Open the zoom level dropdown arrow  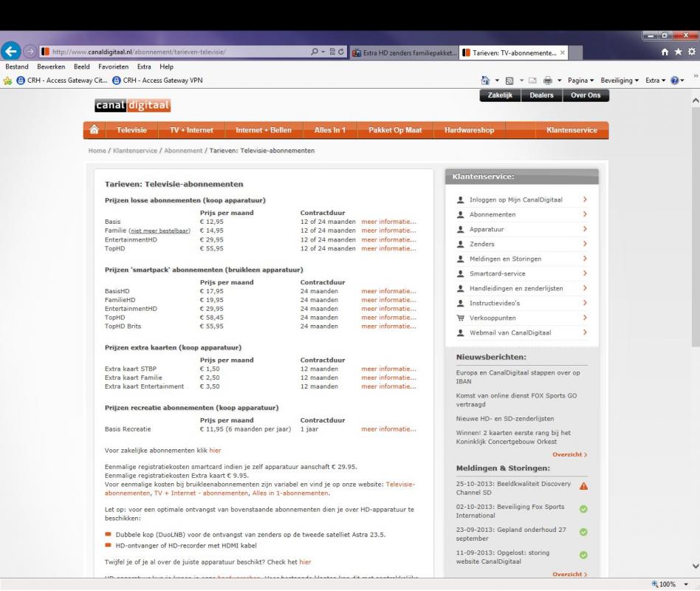(x=686, y=584)
